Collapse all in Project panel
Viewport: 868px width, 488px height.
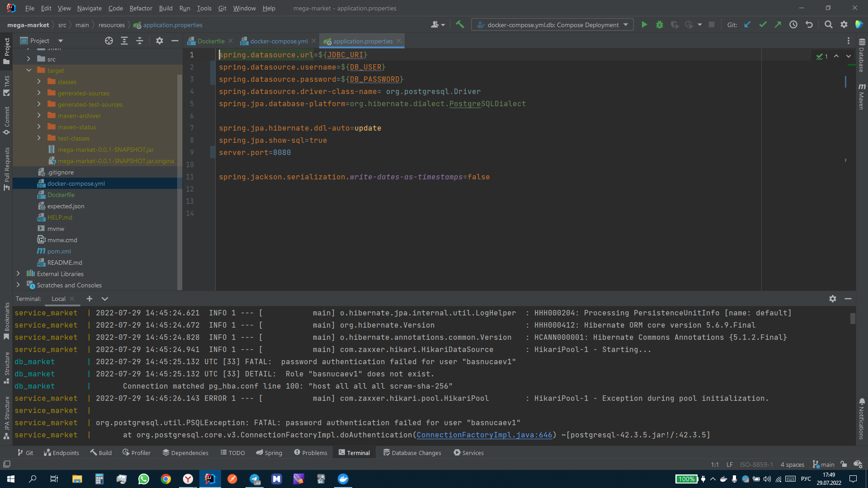(x=140, y=41)
